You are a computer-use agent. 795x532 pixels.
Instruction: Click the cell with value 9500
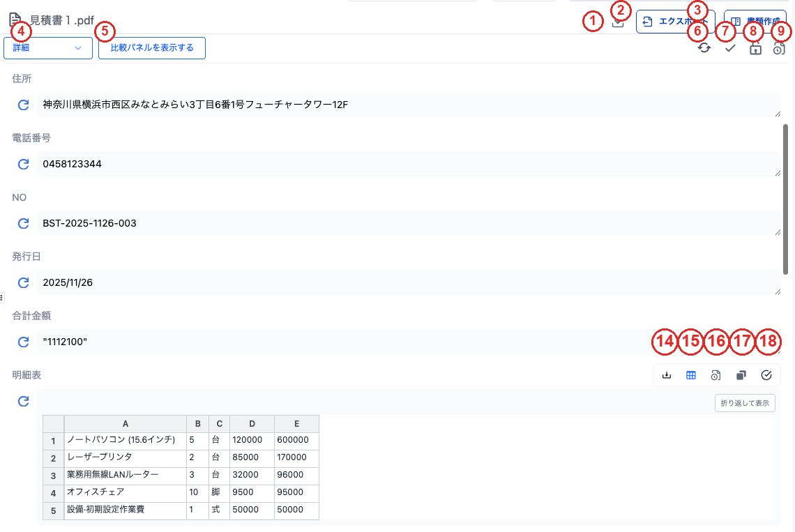pos(252,492)
